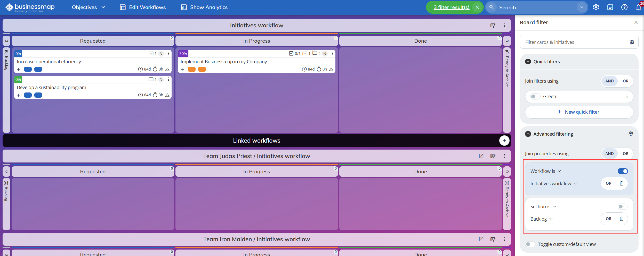Disable the Workflow is filter toggle
The width and height of the screenshot is (644, 256).
pos(623,171)
